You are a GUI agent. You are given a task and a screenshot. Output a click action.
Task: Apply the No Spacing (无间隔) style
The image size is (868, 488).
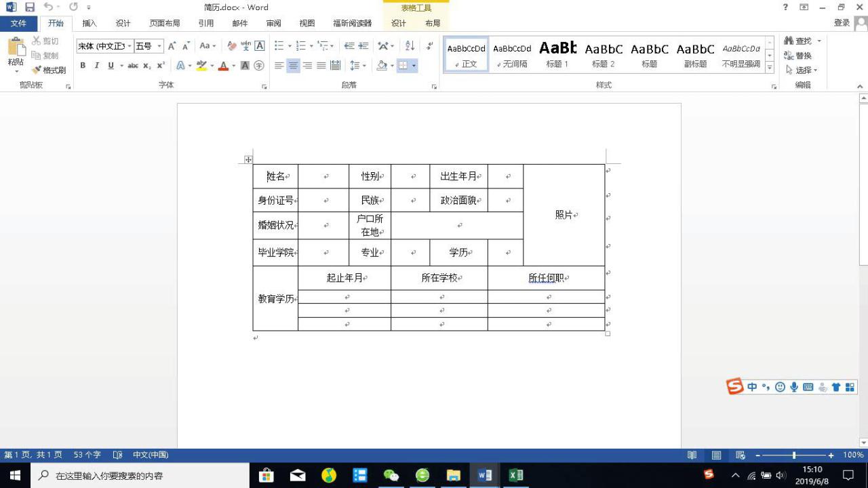pyautogui.click(x=512, y=54)
